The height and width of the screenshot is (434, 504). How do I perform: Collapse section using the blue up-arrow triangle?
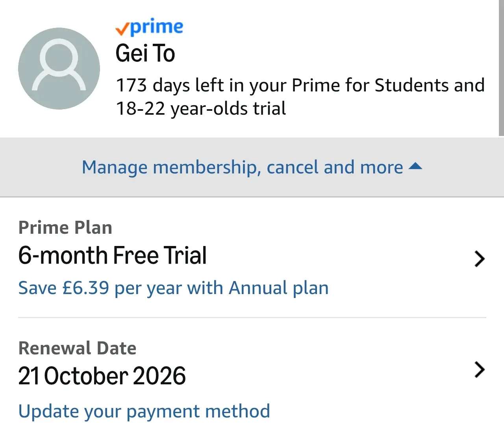coord(415,166)
